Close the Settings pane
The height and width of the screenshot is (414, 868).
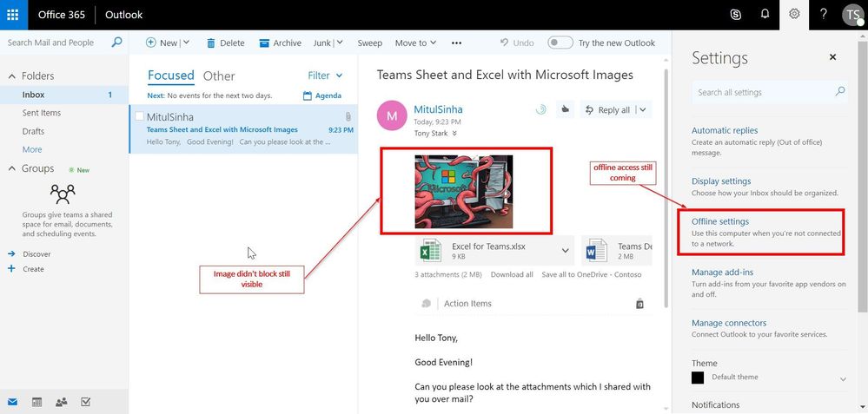click(x=832, y=57)
